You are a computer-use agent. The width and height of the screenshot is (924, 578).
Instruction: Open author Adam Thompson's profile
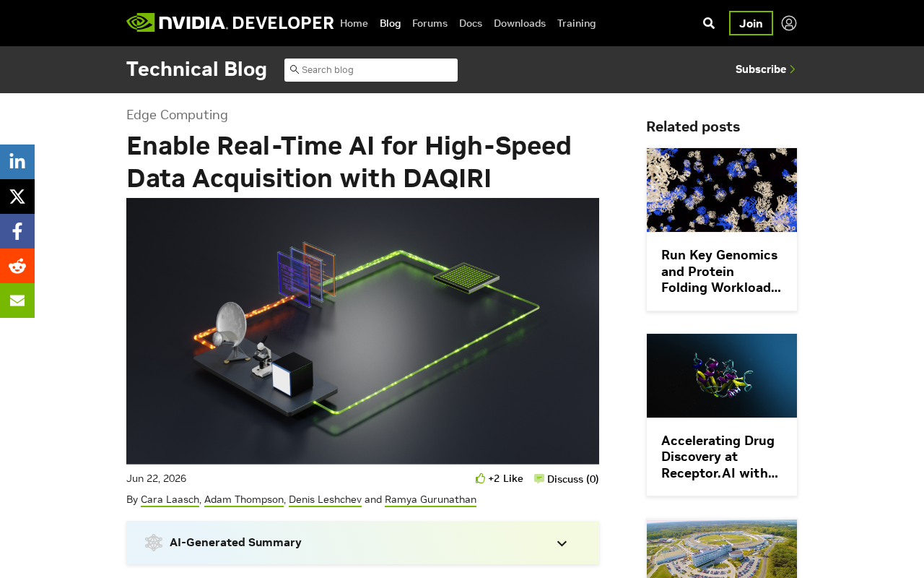coord(244,499)
